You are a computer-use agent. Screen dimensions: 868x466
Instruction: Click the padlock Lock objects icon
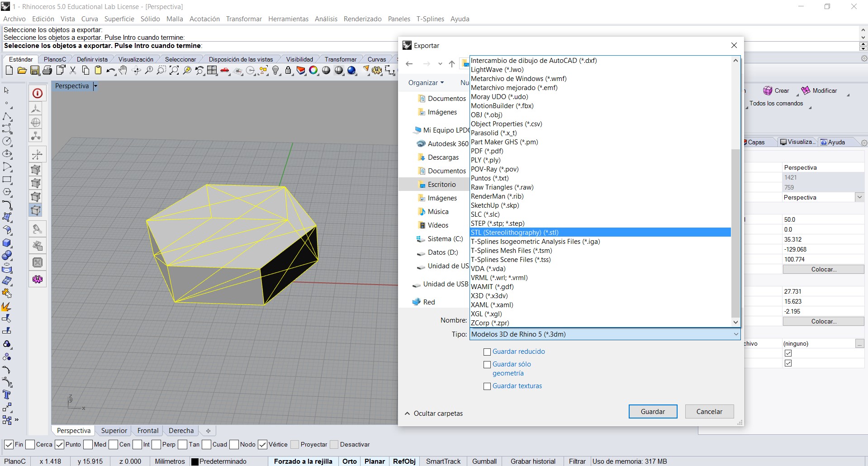[288, 70]
